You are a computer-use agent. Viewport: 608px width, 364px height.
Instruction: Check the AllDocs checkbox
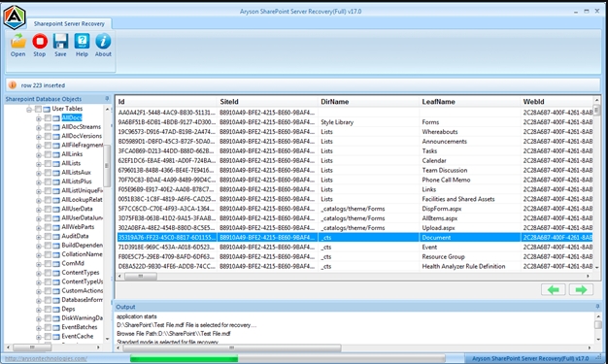(x=48, y=117)
